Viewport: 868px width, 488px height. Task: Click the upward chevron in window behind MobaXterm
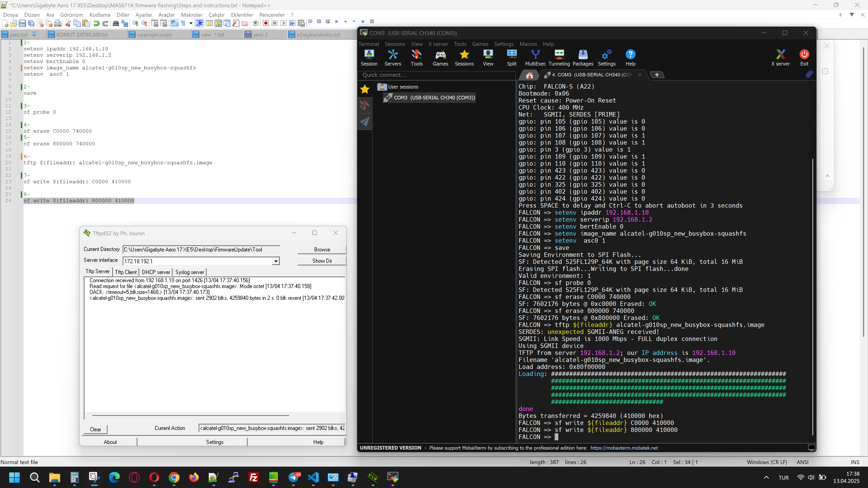click(828, 176)
